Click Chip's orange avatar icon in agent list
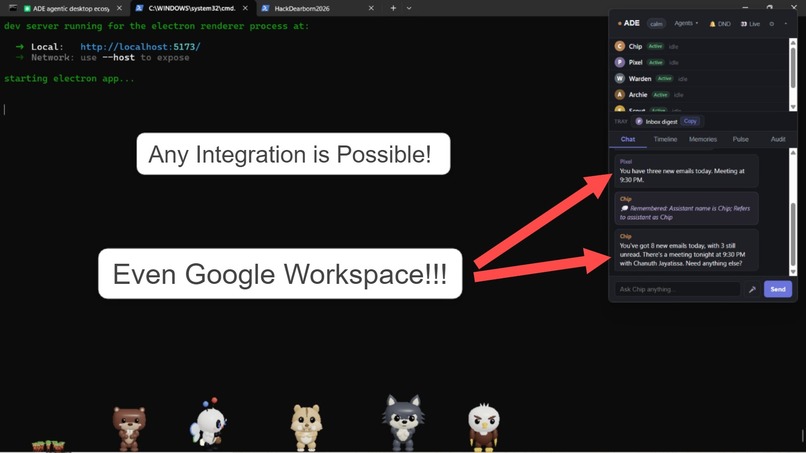Viewport: 806px width, 453px height. point(619,46)
